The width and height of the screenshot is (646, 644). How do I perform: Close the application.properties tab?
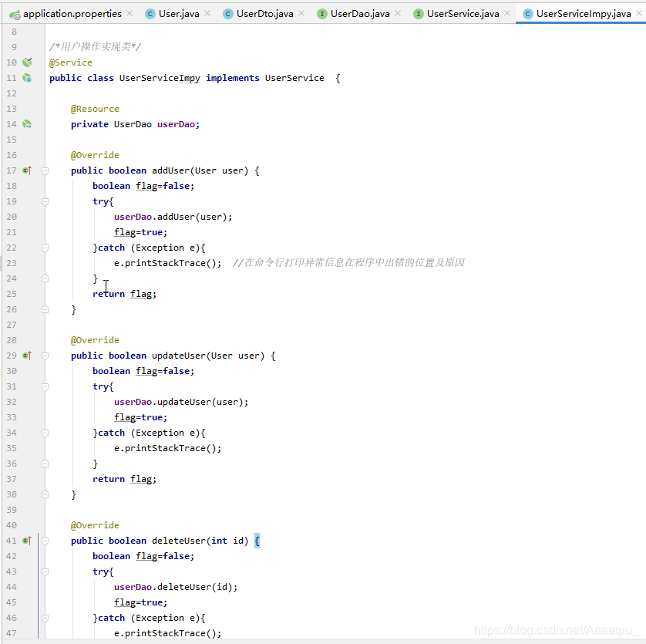[129, 14]
